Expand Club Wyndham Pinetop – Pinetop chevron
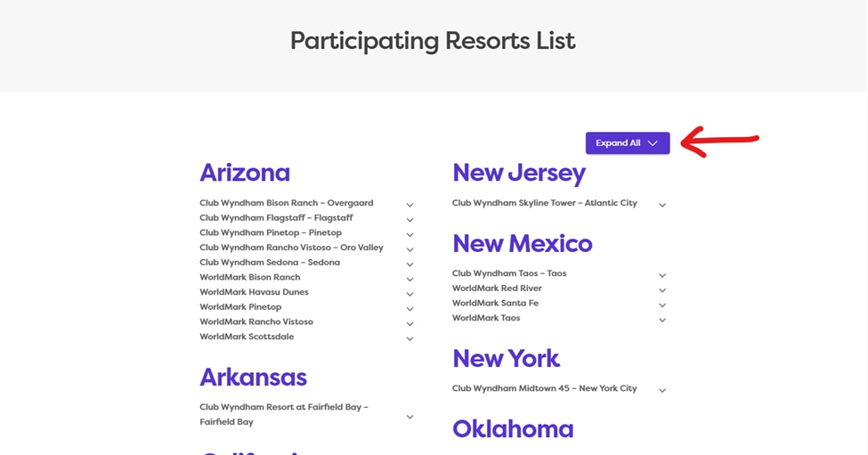This screenshot has height=455, width=868. (410, 235)
